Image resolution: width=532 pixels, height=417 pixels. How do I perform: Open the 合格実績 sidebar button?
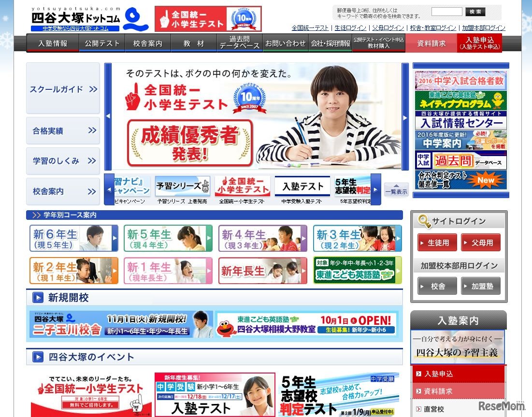[x=63, y=130]
